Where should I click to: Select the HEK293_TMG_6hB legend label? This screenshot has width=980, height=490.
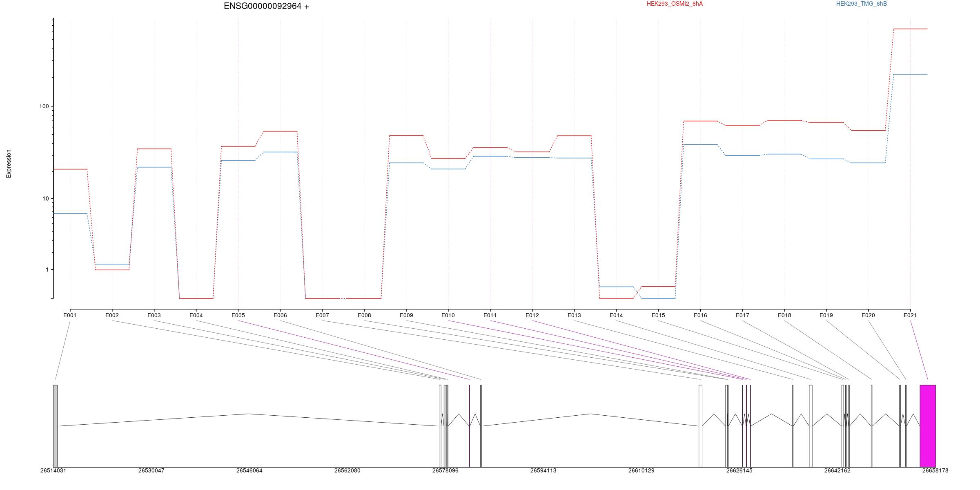point(862,4)
